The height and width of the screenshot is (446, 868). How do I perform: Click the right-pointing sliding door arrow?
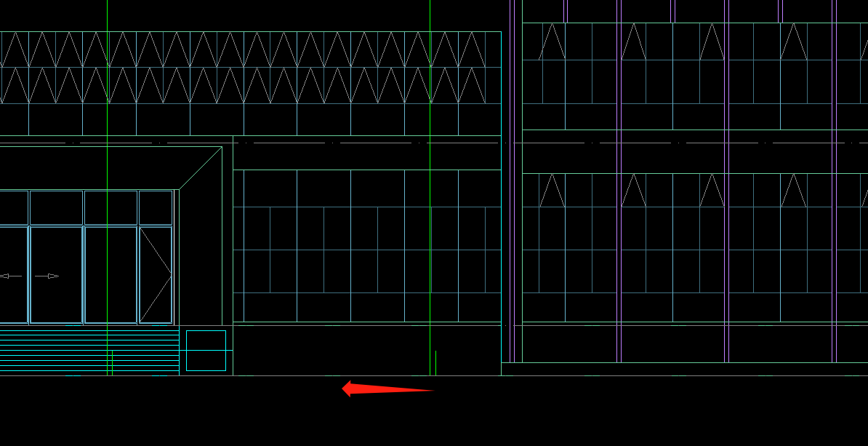click(x=47, y=276)
